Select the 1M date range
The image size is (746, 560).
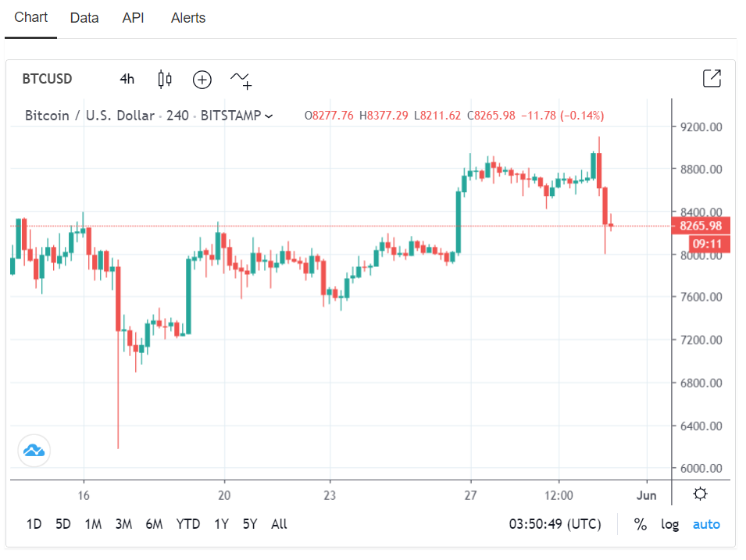click(93, 524)
